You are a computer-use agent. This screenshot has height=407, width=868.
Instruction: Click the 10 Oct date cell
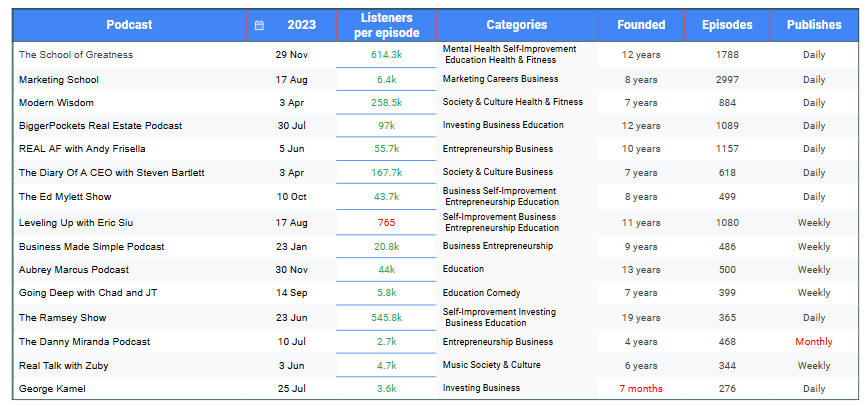coord(292,197)
